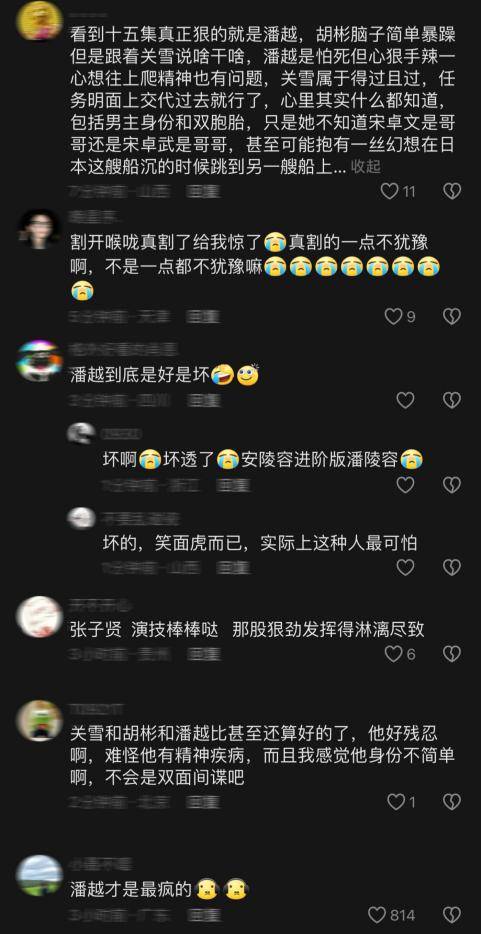Open avatar of 潘越才是最疯的 commenter
The width and height of the screenshot is (481, 934).
coord(39,876)
